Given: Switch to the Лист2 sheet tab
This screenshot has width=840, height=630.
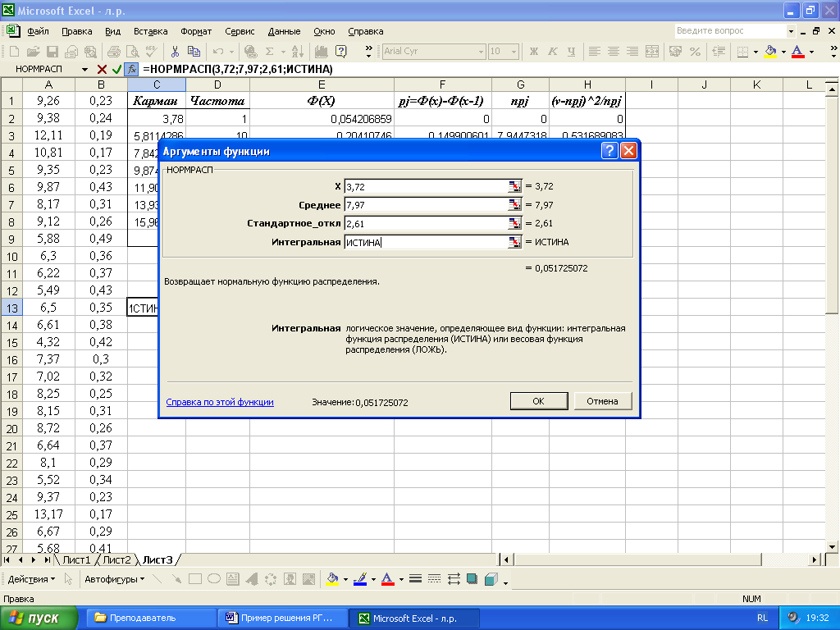Looking at the screenshot, I should pyautogui.click(x=116, y=559).
